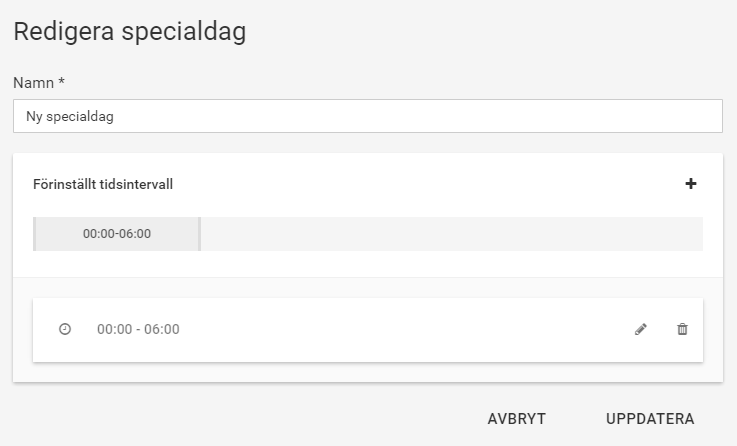Click the clock icon beside 00:00 - 06:00

tap(65, 329)
